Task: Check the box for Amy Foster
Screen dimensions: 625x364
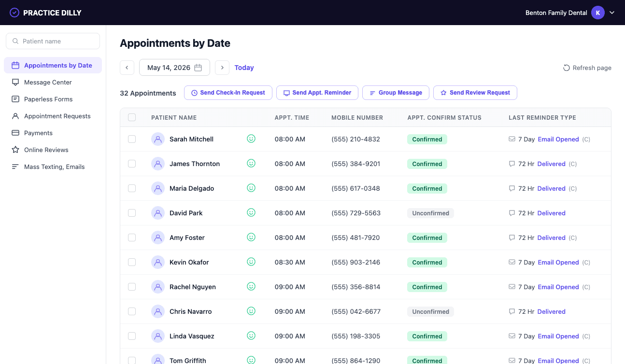Action: [132, 238]
